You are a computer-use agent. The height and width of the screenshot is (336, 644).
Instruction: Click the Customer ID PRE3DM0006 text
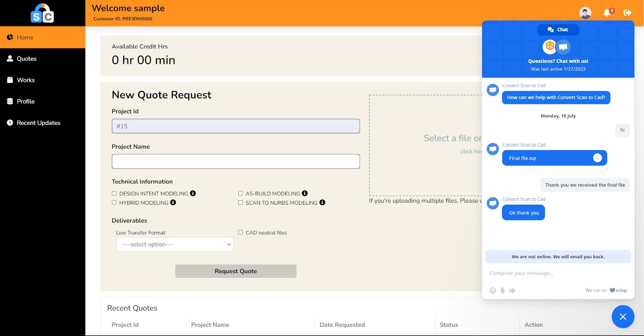pyautogui.click(x=123, y=19)
